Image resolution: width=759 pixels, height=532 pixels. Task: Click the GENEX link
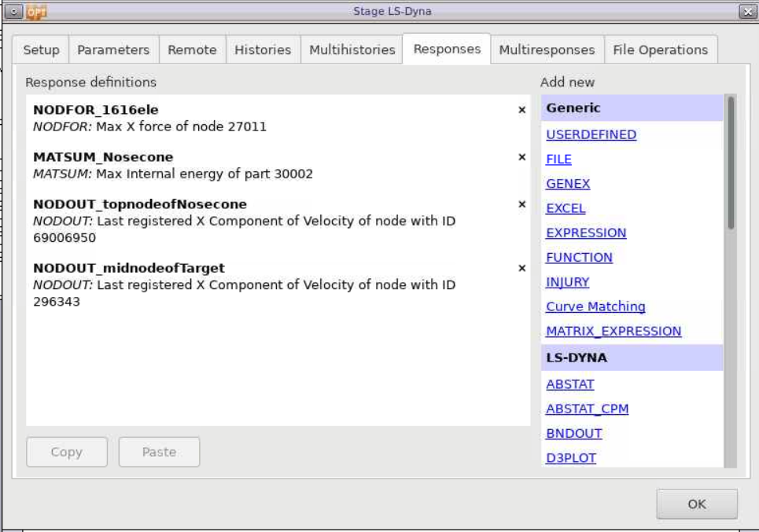(568, 184)
